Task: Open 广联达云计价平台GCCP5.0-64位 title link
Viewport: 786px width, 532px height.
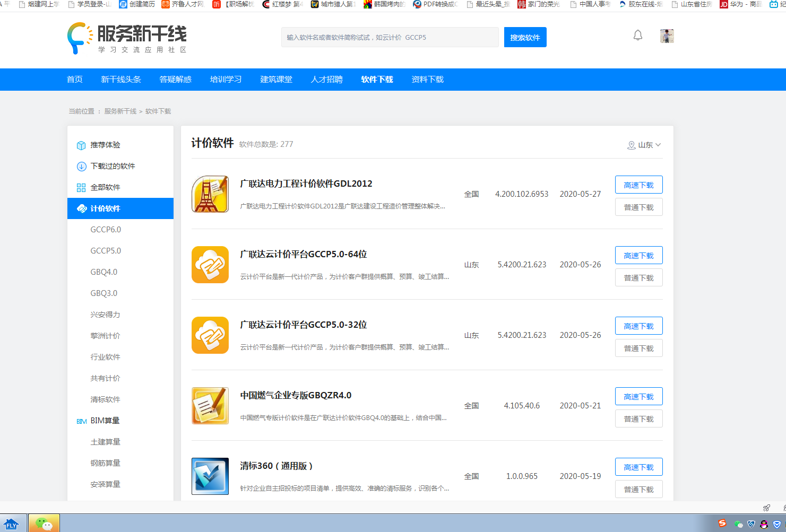Action: [304, 254]
